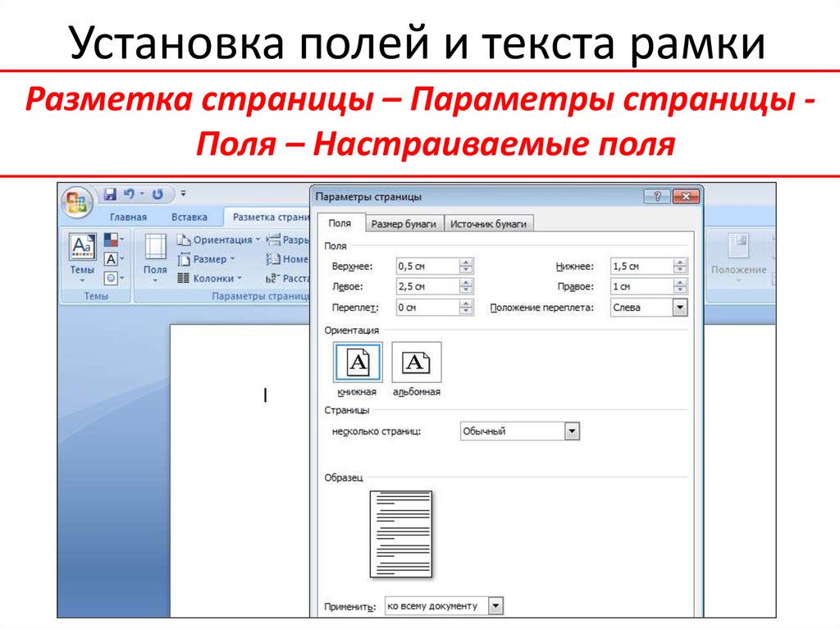Click the Левое margin field
Image resolution: width=840 pixels, height=629 pixels.
coord(427,287)
